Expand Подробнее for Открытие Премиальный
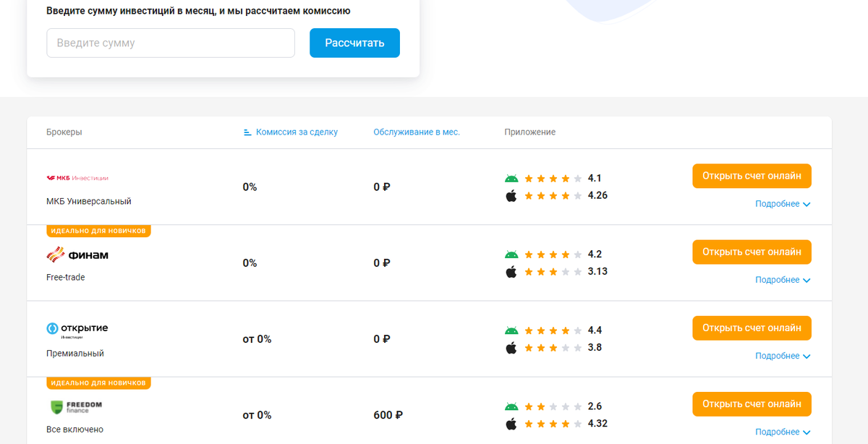The image size is (868, 444). point(783,356)
